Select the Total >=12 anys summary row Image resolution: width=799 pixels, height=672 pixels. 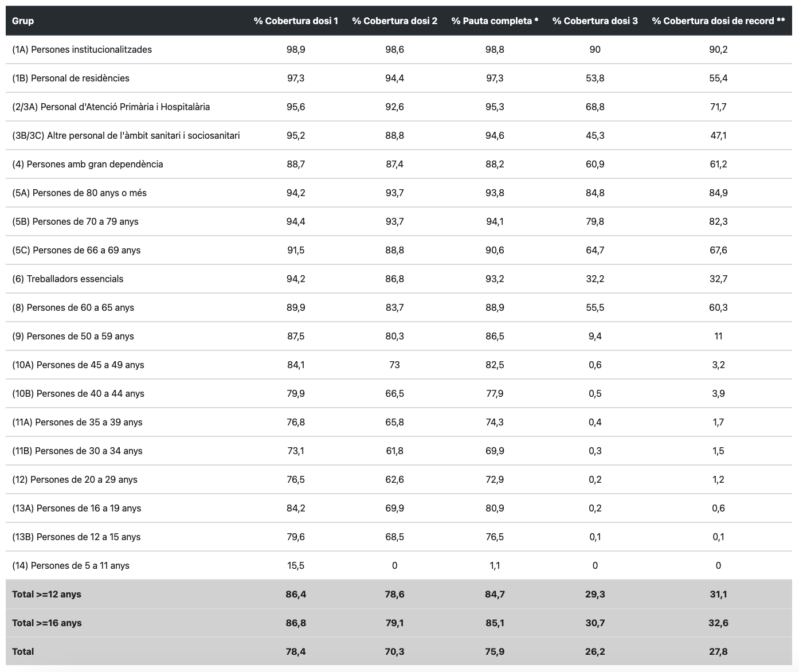[x=46, y=594]
